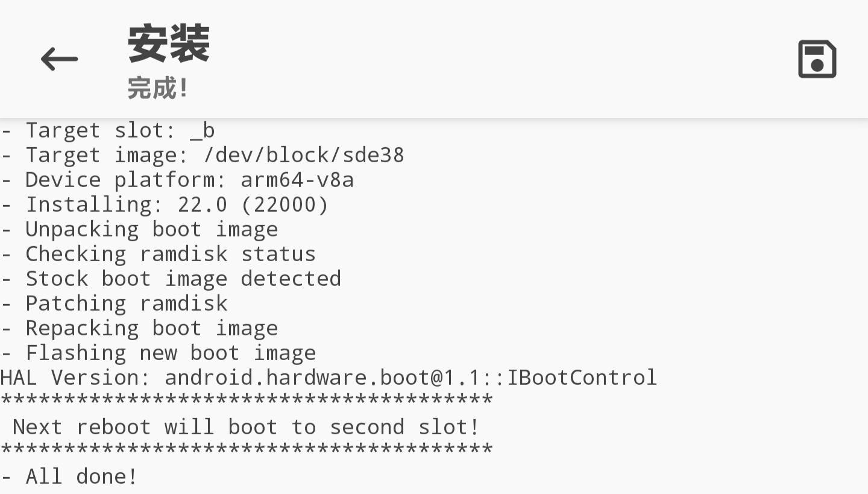
Task: Select the 'IBootControl' text in log
Action: (x=582, y=378)
